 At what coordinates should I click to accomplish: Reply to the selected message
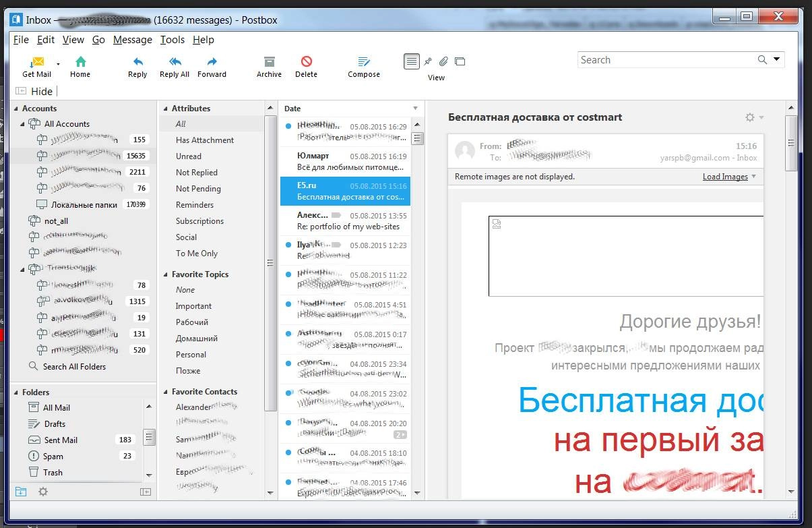[x=137, y=67]
